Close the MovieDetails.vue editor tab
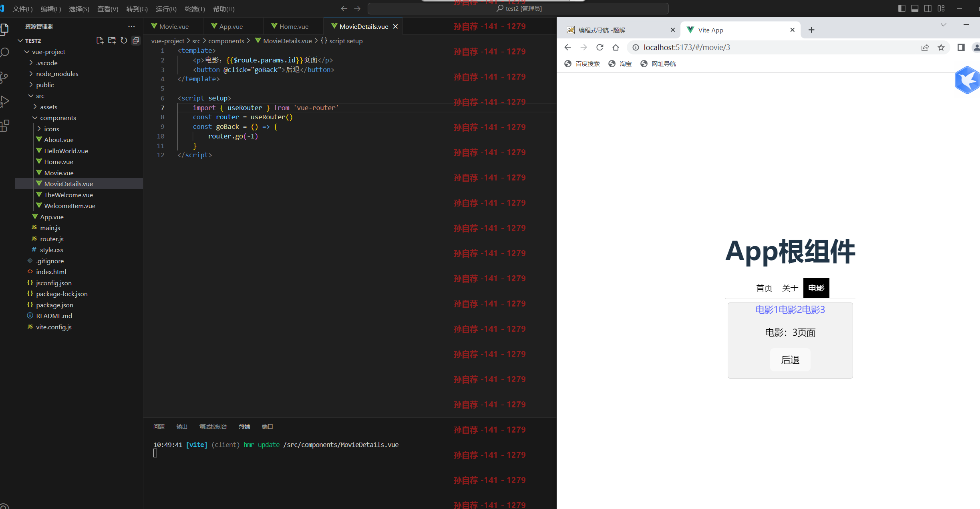The width and height of the screenshot is (980, 509). point(395,26)
